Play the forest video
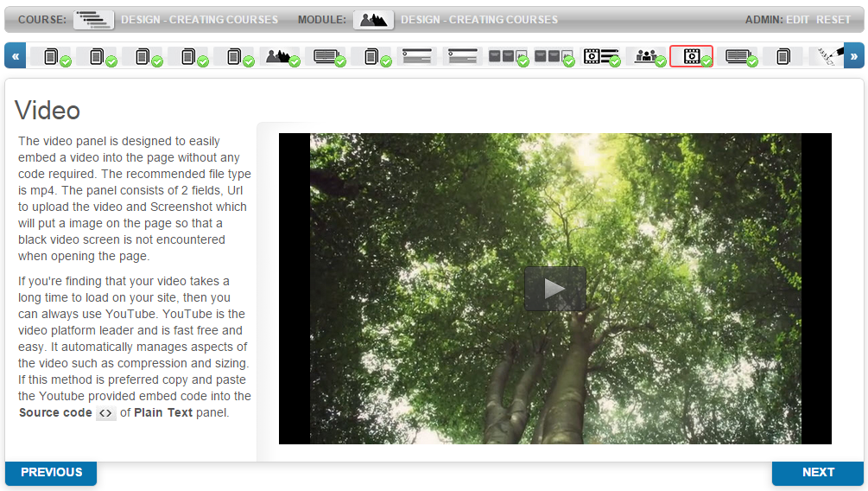Screen dimensions: 868x491 point(555,289)
